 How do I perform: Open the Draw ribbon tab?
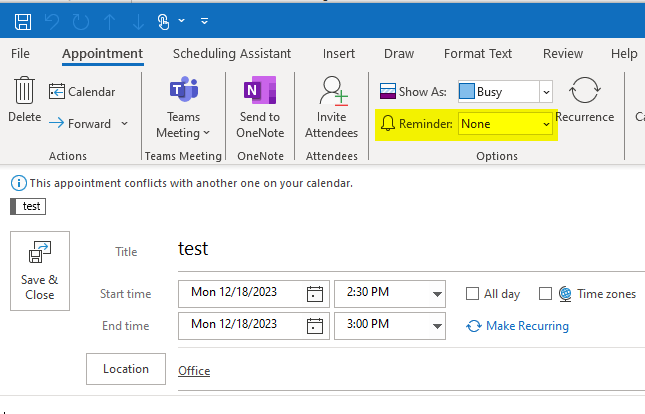pos(399,53)
